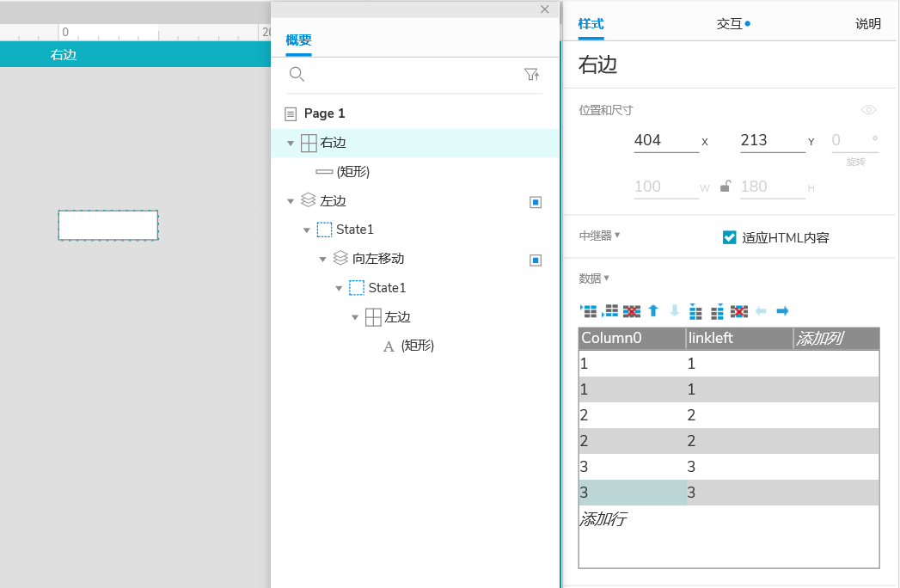The width and height of the screenshot is (900, 588).
Task: Move the selected data row up
Action: coord(653,311)
